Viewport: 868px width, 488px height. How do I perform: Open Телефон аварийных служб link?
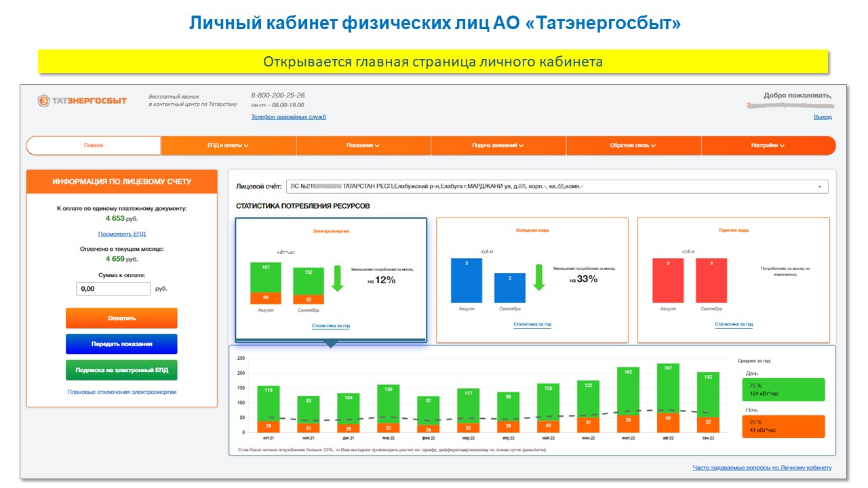pos(288,117)
